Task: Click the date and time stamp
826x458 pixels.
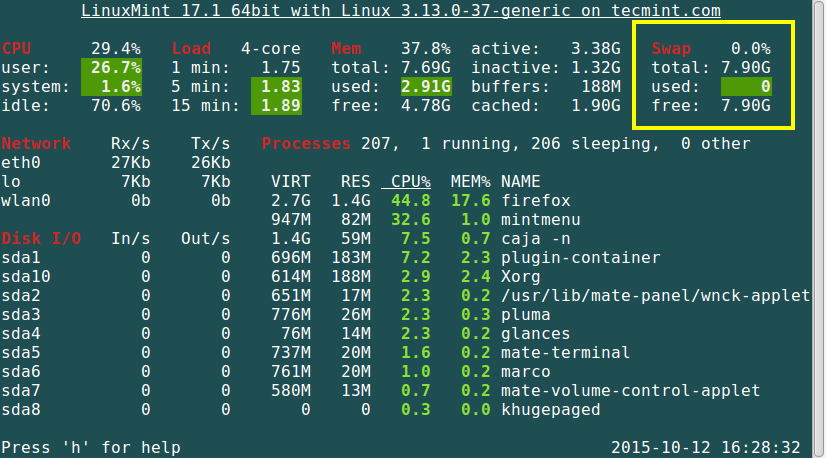Action: coord(706,447)
